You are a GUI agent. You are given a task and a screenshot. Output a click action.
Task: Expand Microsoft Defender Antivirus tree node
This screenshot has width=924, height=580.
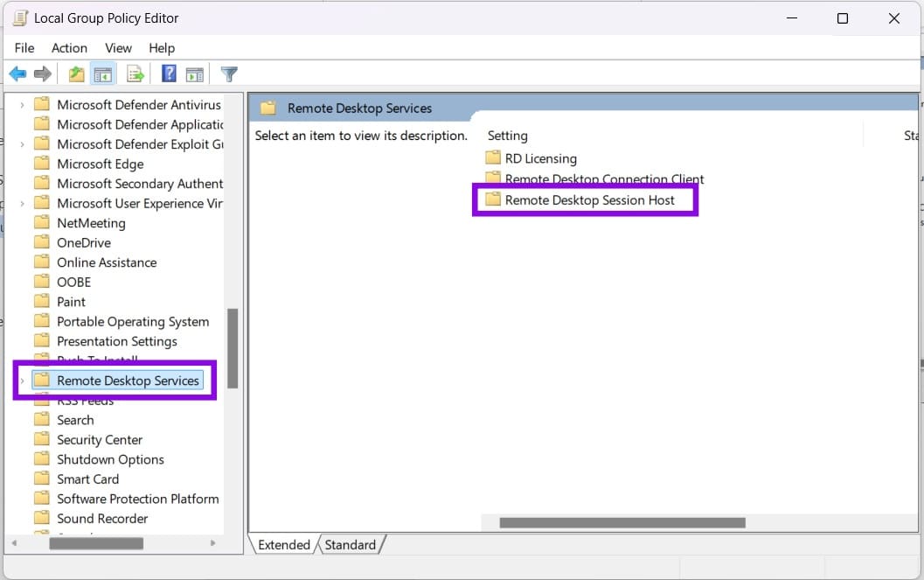pyautogui.click(x=22, y=105)
